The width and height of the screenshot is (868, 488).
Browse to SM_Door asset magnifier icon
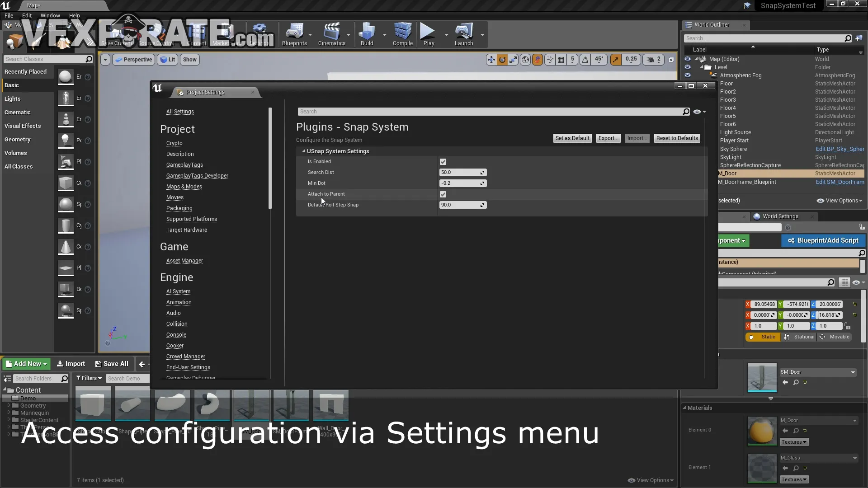click(x=796, y=383)
